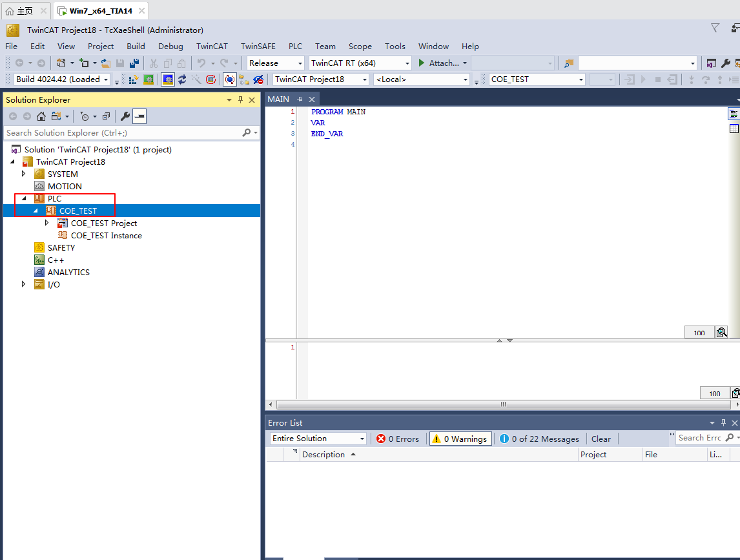Image resolution: width=740 pixels, height=560 pixels.
Task: Select the MOTION tree item
Action: pos(65,186)
